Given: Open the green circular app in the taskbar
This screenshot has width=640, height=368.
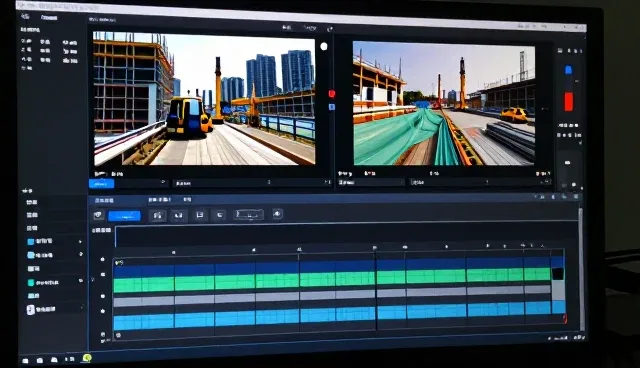Looking at the screenshot, I should point(87,358).
